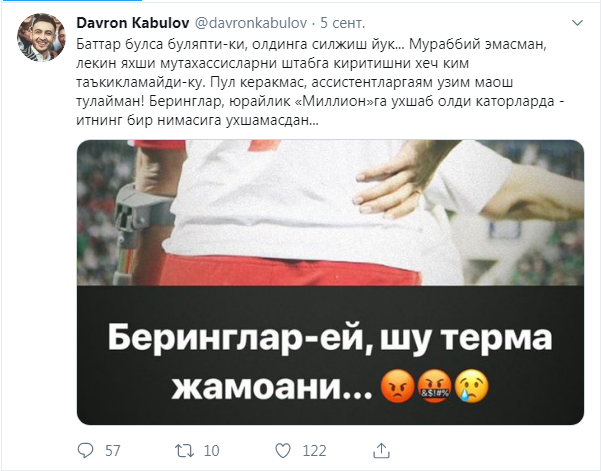Click the retweet arrows icon
This screenshot has width=601, height=471.
[184, 451]
